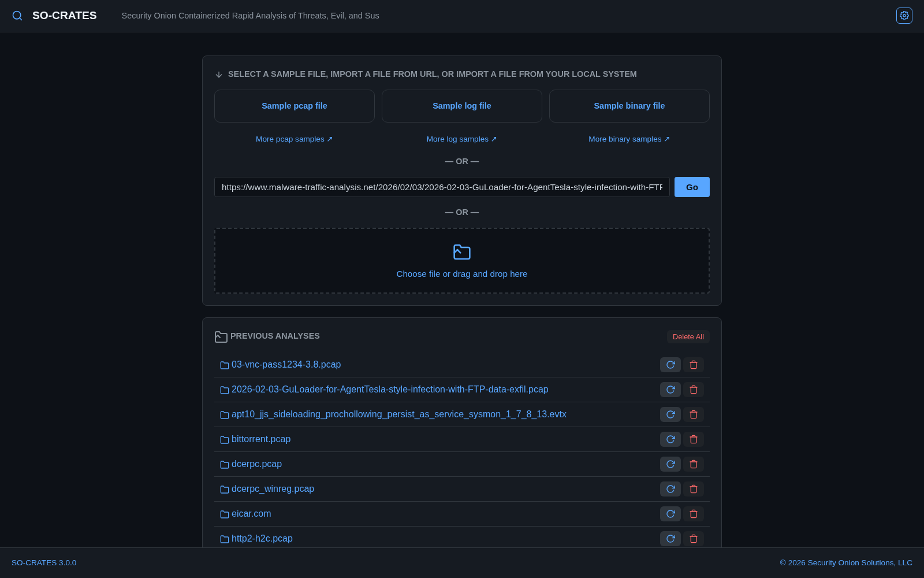Re-analyze the apt10_jjs_sideloading evtx file
924x578 pixels.
coord(670,414)
